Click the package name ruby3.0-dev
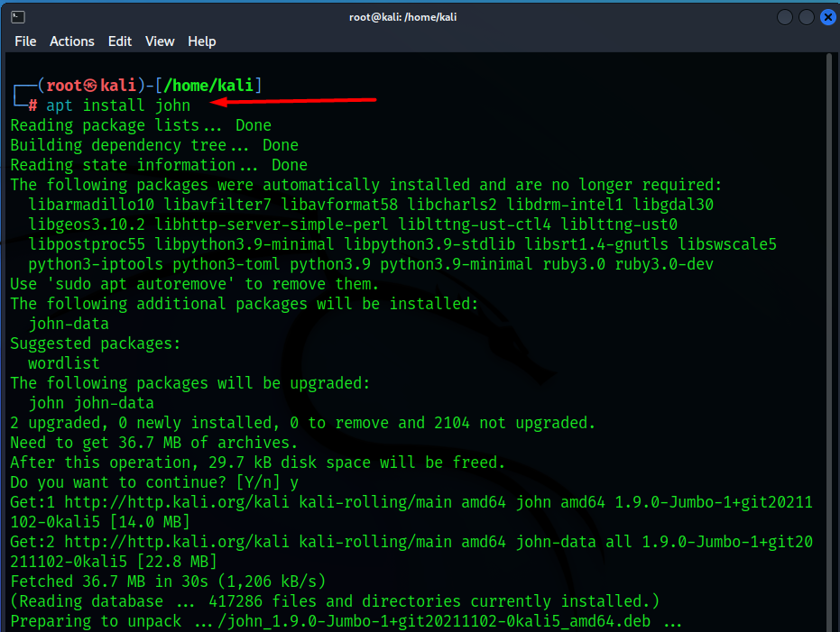Screen dimensions: 840x632 point(664,264)
